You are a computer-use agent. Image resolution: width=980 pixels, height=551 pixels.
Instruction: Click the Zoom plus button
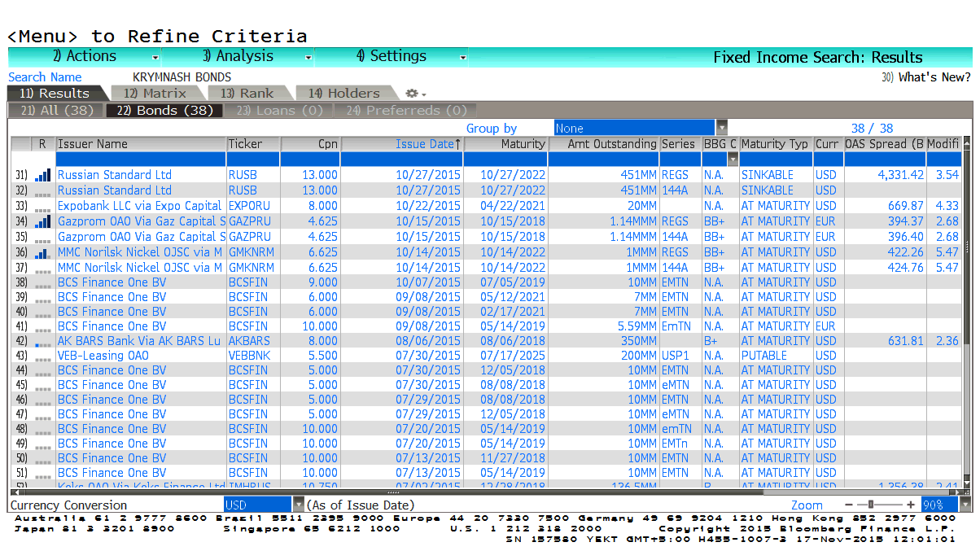[x=911, y=505]
